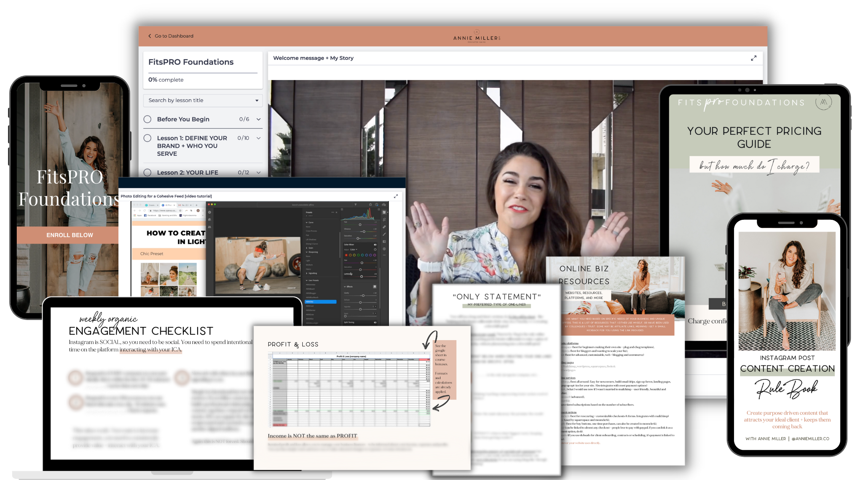Expand Welcome message video to fullscreen
The width and height of the screenshot is (868, 480).
point(753,58)
